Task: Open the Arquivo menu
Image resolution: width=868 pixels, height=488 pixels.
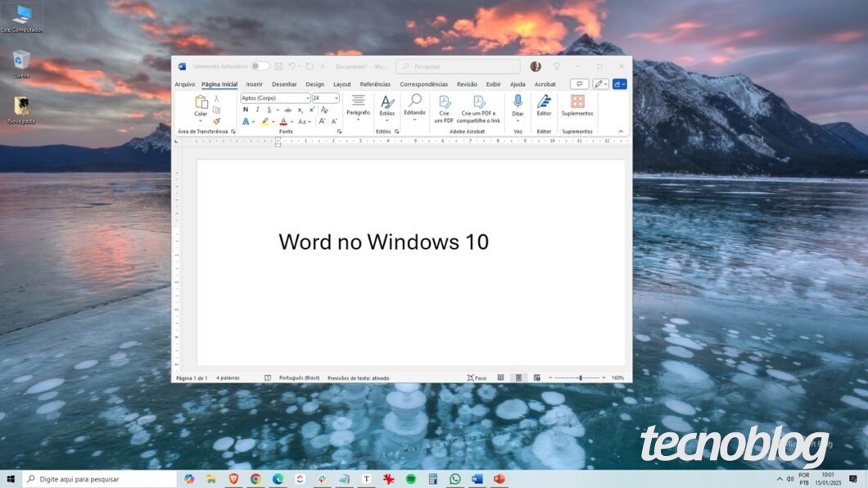Action: click(185, 84)
